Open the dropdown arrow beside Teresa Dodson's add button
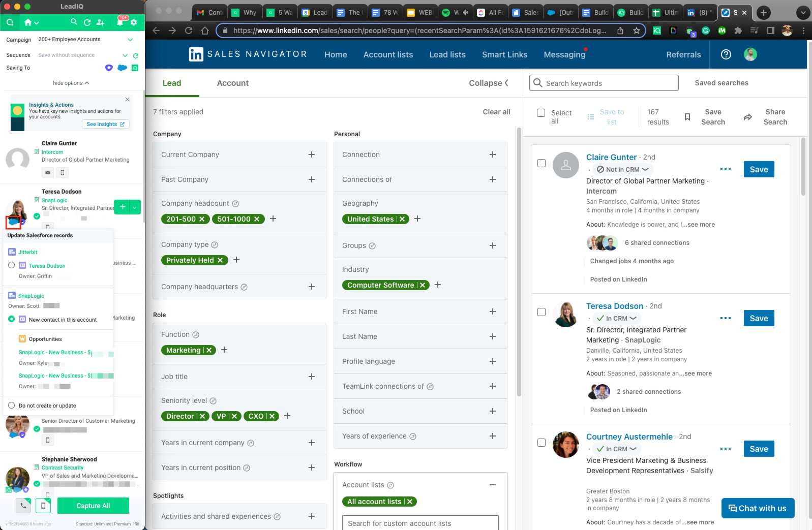This screenshot has width=812, height=530. tap(135, 207)
